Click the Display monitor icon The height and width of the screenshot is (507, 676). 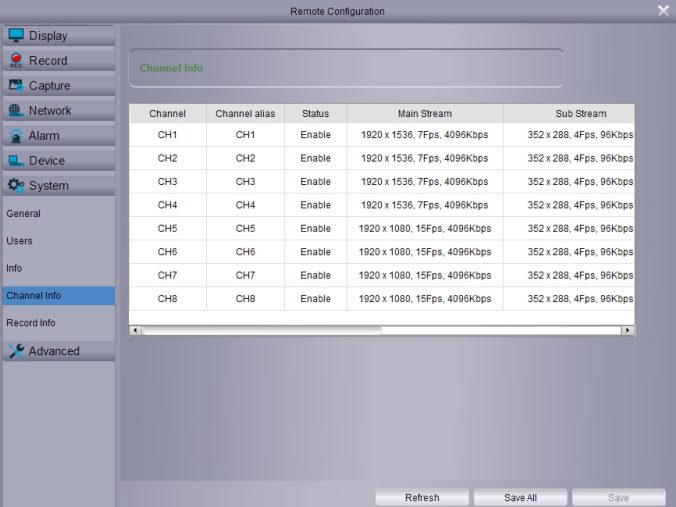pyautogui.click(x=16, y=35)
